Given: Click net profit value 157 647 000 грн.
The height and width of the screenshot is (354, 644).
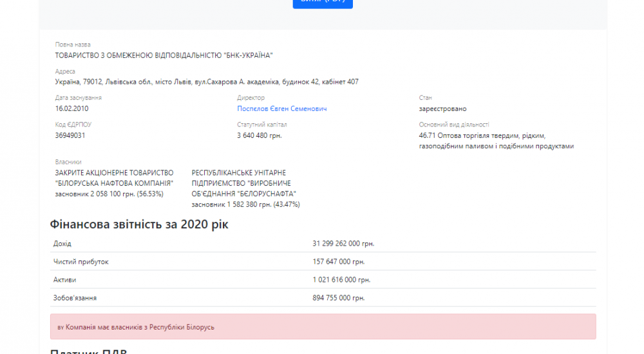Looking at the screenshot, I should point(339,262).
